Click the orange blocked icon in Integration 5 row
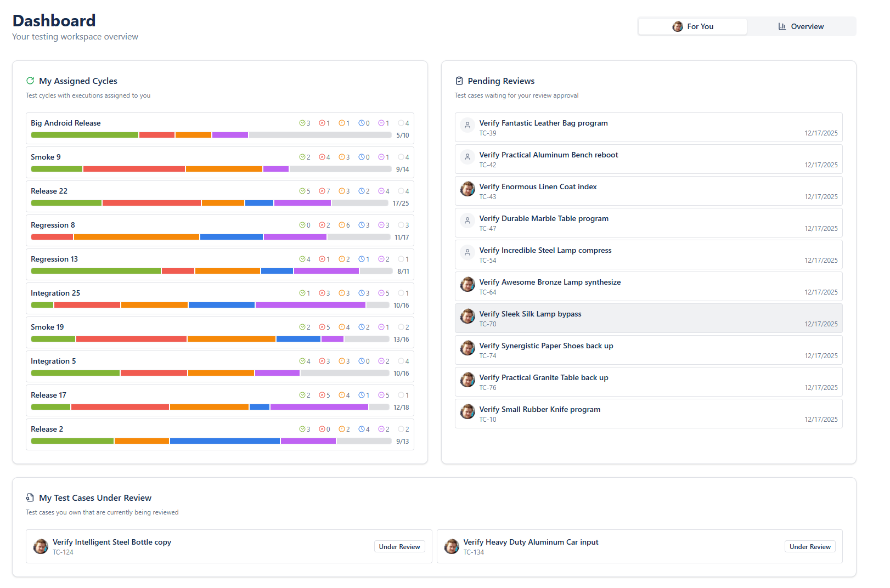 [341, 361]
